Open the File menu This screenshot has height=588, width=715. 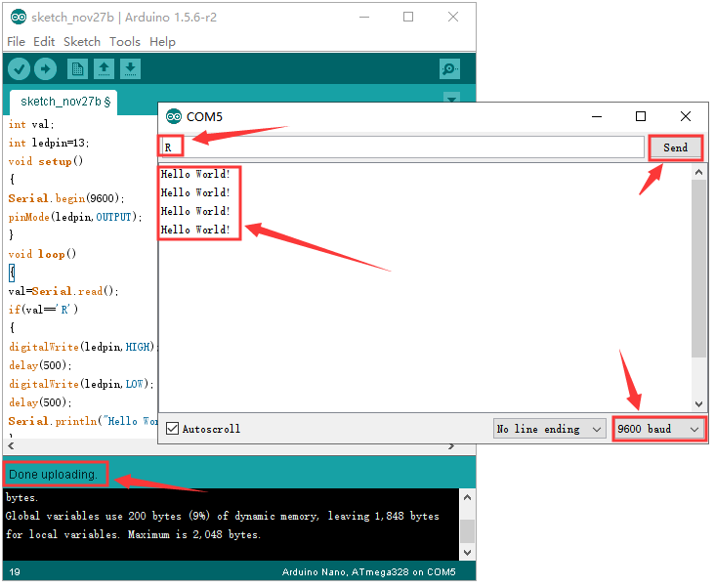pyautogui.click(x=16, y=42)
